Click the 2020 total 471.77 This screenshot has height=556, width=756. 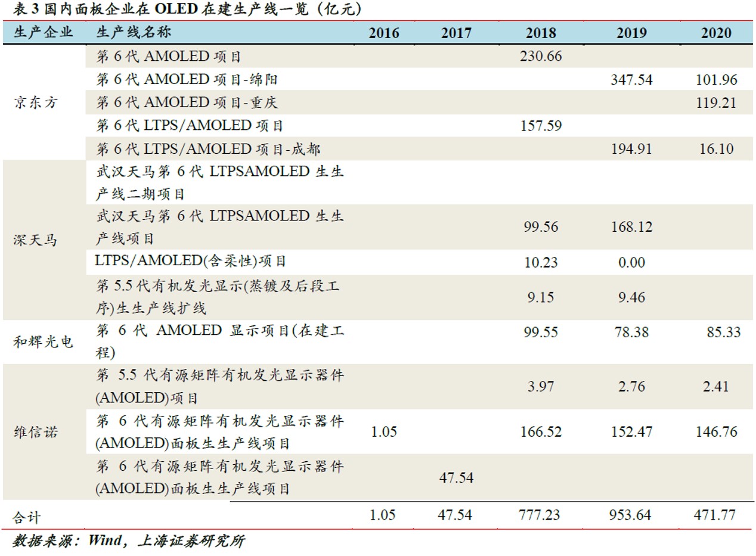pos(714,515)
